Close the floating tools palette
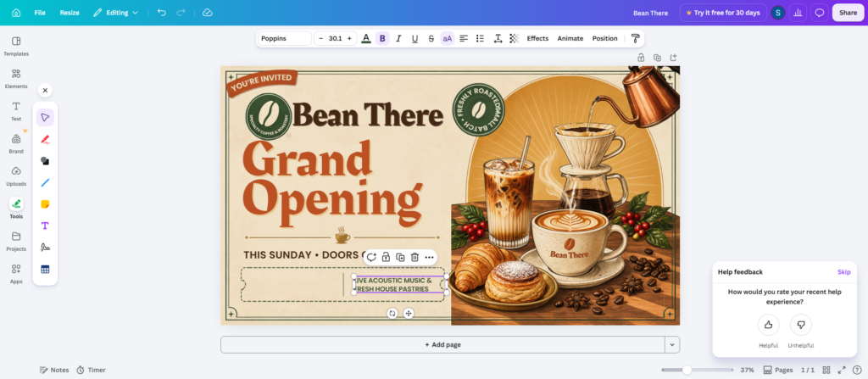Image resolution: width=868 pixels, height=379 pixels. coord(45,91)
